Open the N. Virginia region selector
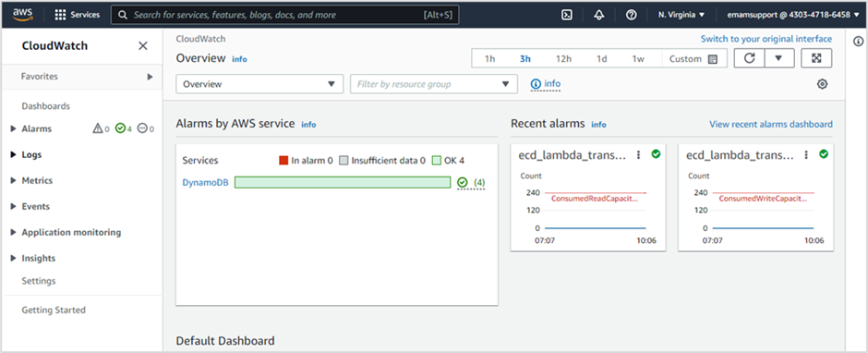The height and width of the screenshot is (353, 868). tap(681, 15)
